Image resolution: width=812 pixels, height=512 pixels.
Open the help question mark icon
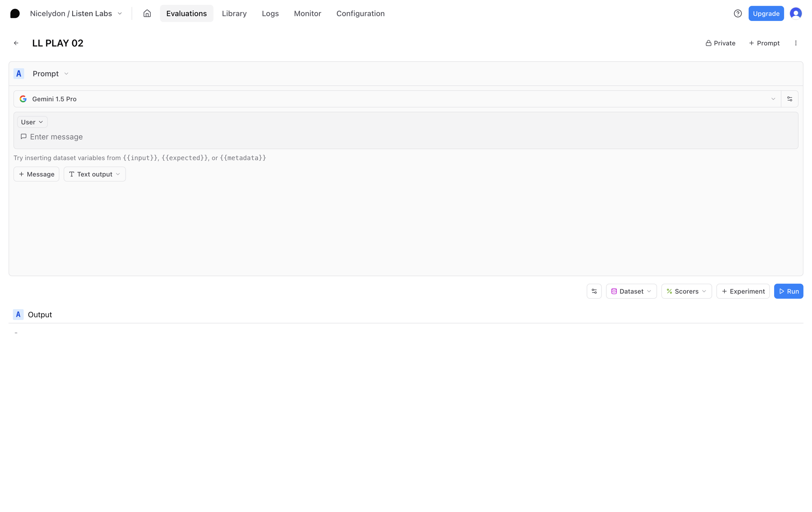point(738,14)
